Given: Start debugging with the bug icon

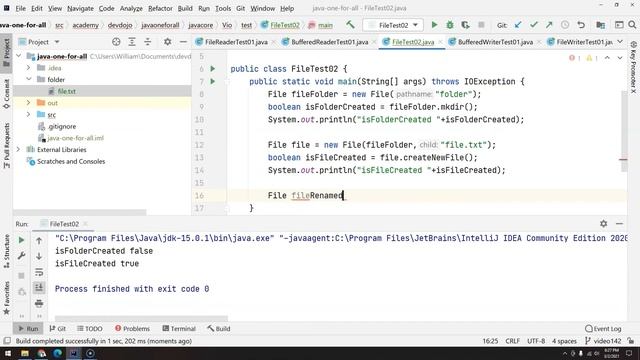Looking at the screenshot, I should click(x=450, y=25).
